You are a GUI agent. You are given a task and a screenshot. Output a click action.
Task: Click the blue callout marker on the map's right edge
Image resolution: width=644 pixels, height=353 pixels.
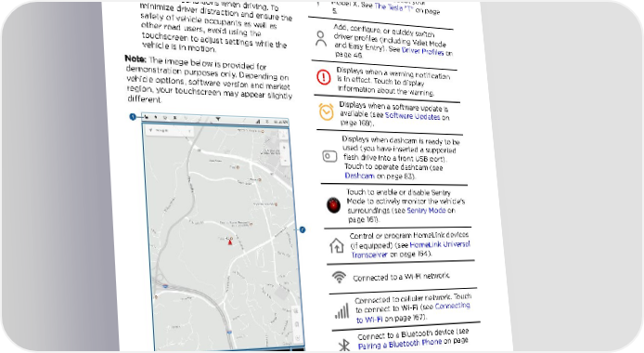point(303,229)
